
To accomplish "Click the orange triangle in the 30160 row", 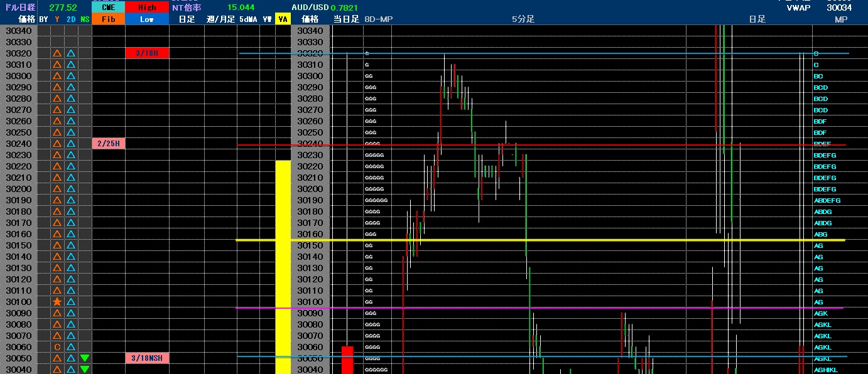I will coord(57,234).
